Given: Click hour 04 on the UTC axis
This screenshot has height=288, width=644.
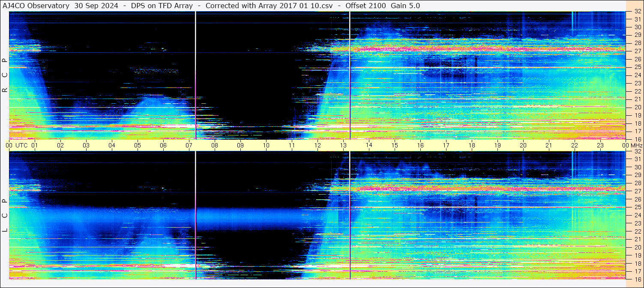Looking at the screenshot, I should point(112,145).
